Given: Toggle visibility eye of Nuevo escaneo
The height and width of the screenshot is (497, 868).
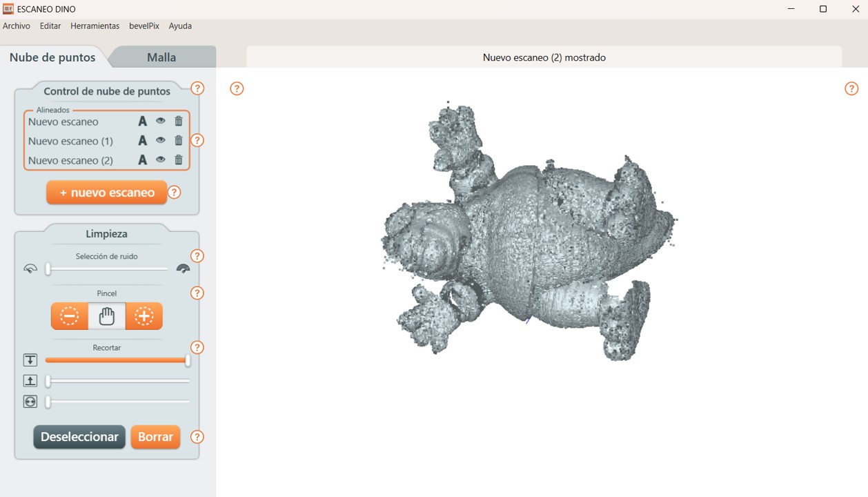Looking at the screenshot, I should [161, 121].
